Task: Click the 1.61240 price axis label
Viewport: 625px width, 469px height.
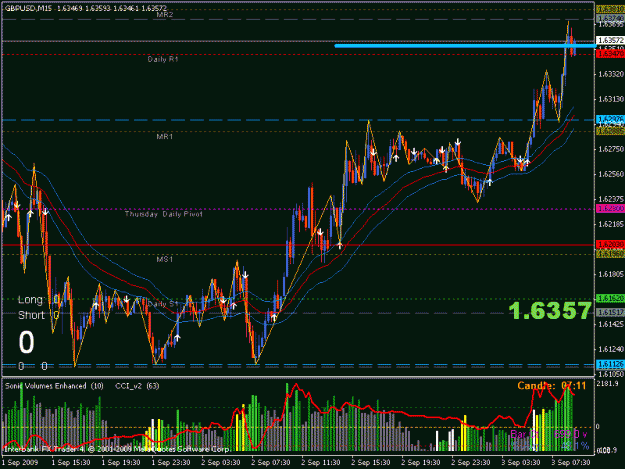Action: point(611,349)
